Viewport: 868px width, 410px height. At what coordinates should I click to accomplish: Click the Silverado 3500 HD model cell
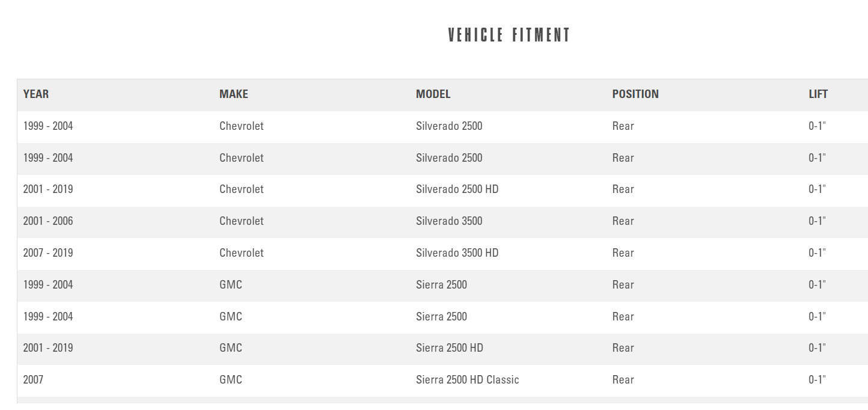click(x=457, y=253)
